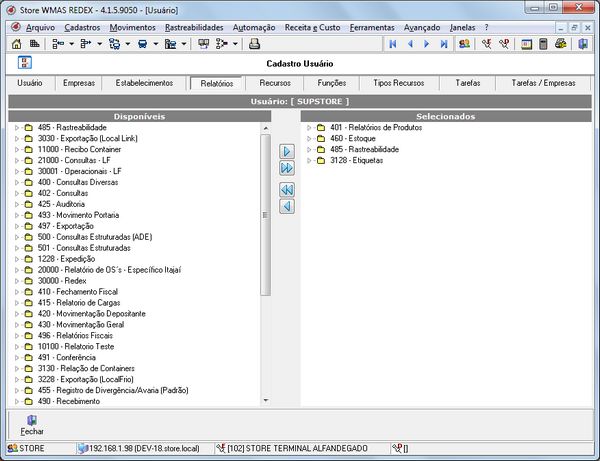The width and height of the screenshot is (600, 461).
Task: Select 497 - Exportação in Disponíveis
Action: pos(65,226)
